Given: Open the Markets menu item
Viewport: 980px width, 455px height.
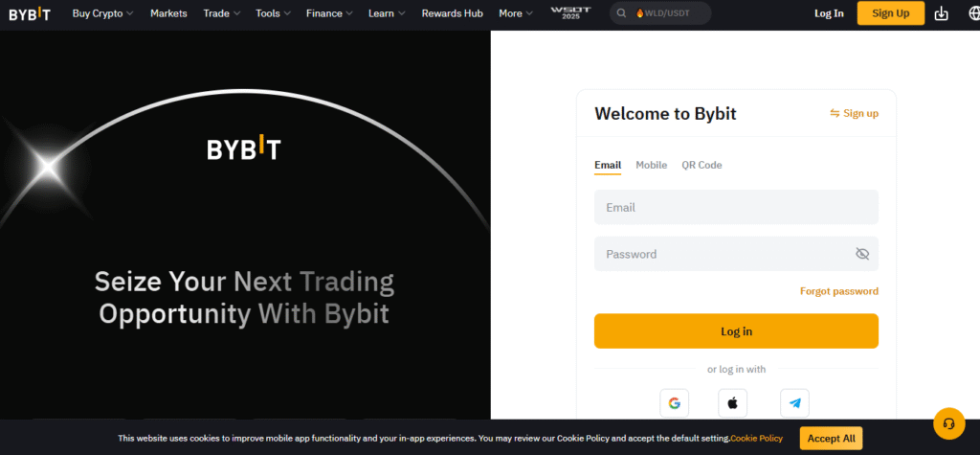Looking at the screenshot, I should 168,13.
